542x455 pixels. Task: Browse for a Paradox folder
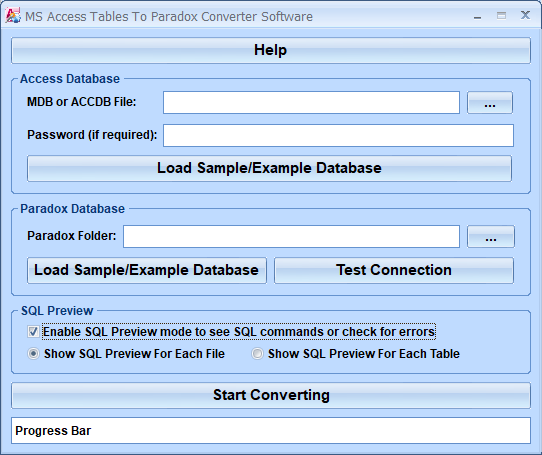(x=490, y=236)
